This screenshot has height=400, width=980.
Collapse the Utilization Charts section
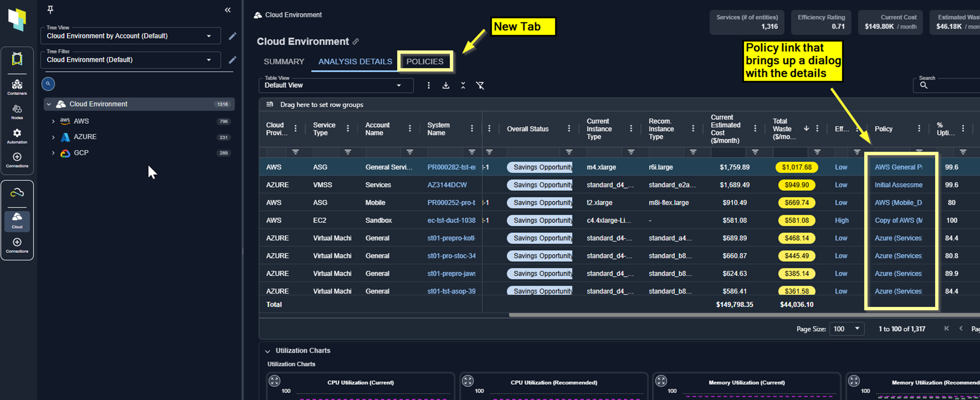coord(267,351)
